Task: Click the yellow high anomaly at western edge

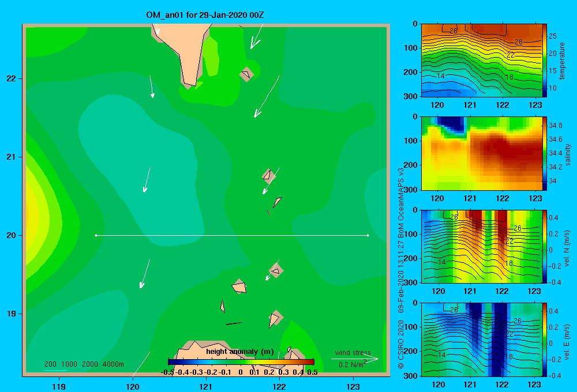Action: coord(32,215)
